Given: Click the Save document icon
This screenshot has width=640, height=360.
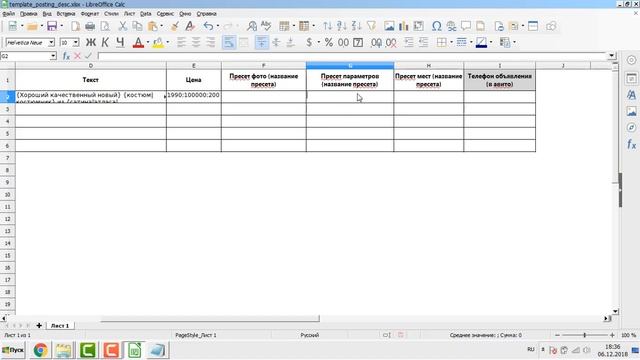Looking at the screenshot, I should pos(52,26).
